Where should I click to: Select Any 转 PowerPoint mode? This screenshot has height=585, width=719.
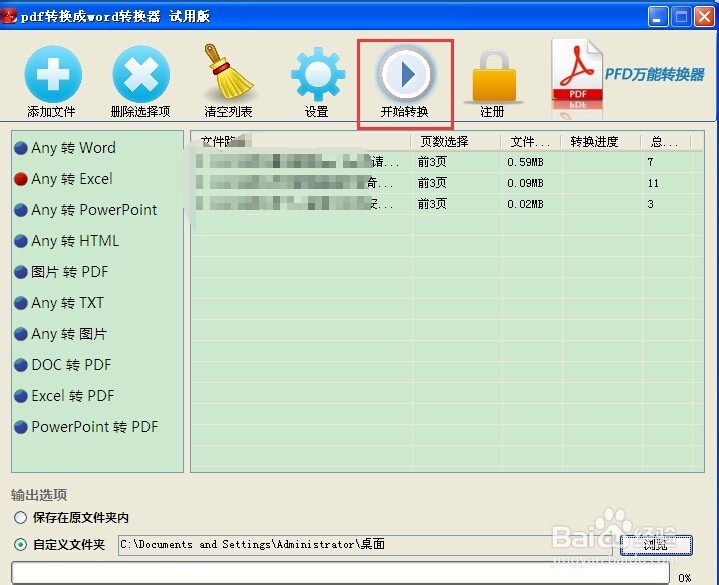tap(86, 210)
